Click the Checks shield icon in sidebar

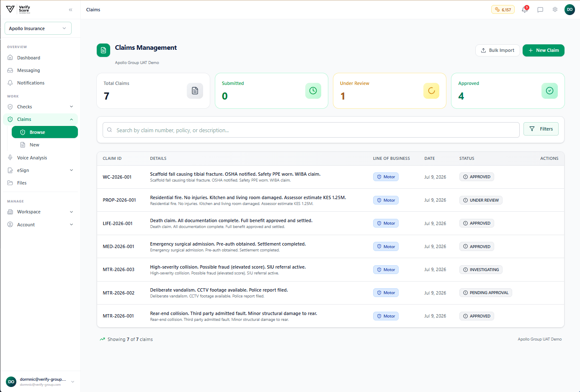coord(10,107)
